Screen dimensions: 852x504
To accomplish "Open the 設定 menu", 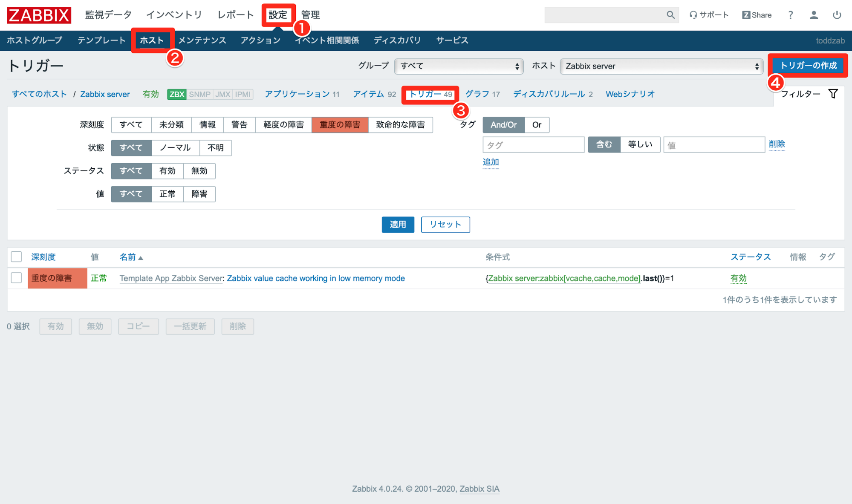I will [x=278, y=15].
